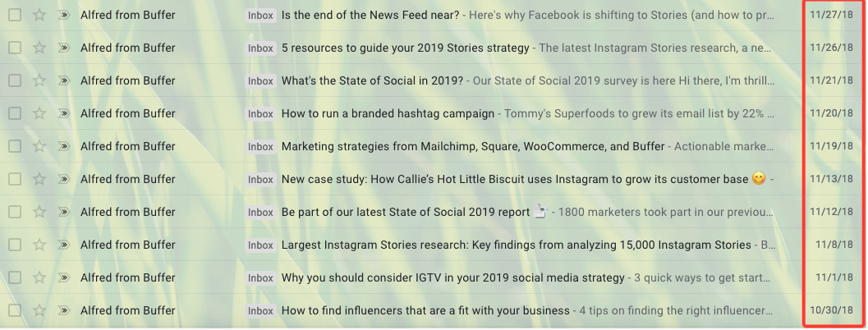Star the 'Is the end of the News Feed near?' email
Screen dimensions: 868x330
point(39,15)
